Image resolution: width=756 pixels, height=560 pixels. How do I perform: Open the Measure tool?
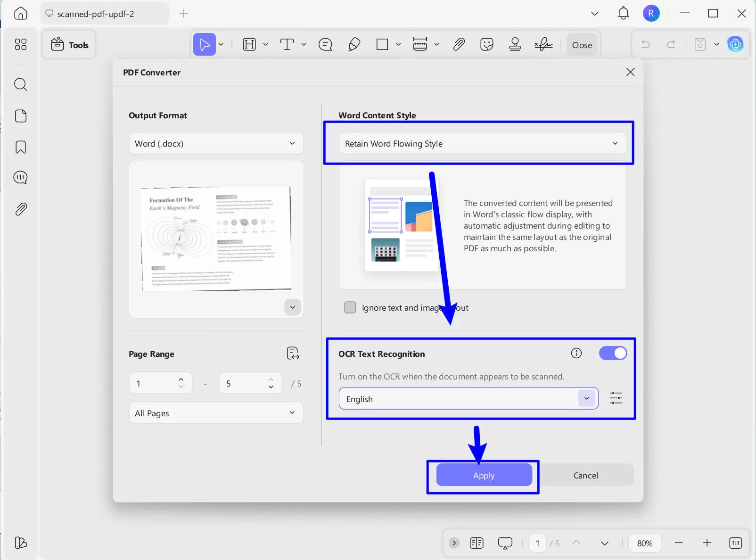[419, 44]
